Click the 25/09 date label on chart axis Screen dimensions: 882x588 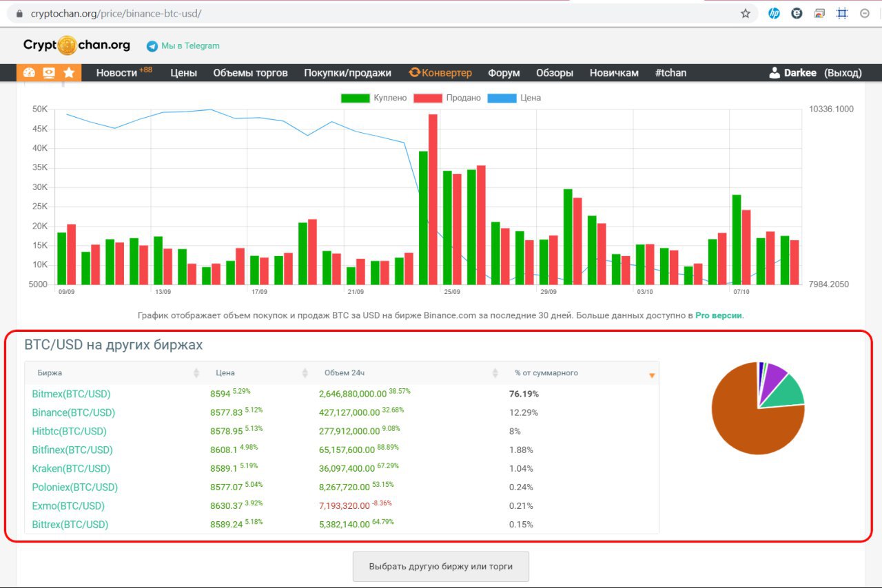coord(452,292)
